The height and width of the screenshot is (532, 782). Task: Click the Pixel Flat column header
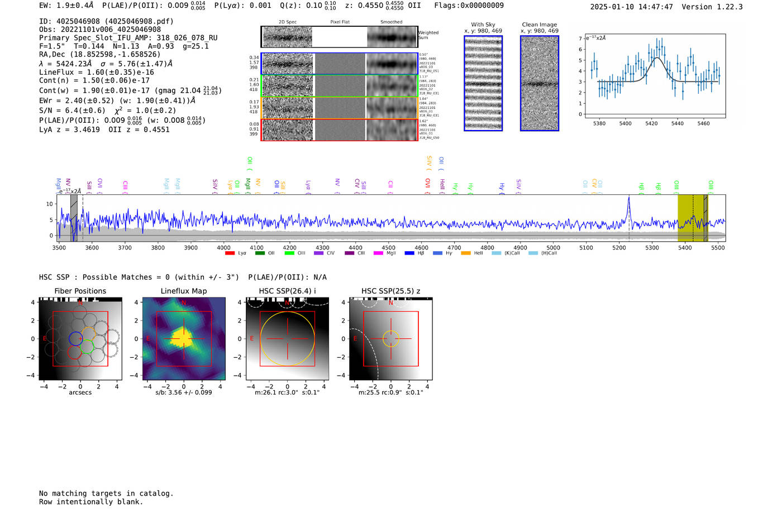[340, 22]
